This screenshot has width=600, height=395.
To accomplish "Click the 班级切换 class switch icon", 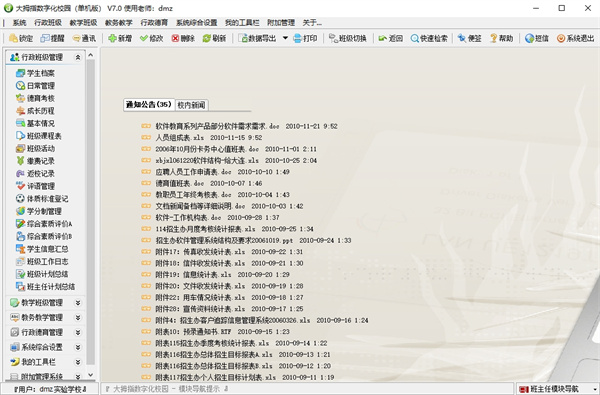I will [333, 38].
